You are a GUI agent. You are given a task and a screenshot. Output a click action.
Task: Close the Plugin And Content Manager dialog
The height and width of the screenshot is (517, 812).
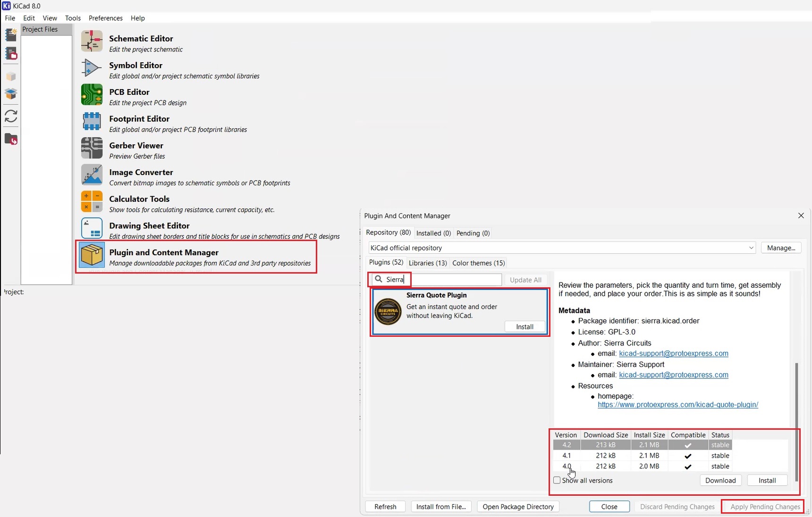(x=801, y=216)
